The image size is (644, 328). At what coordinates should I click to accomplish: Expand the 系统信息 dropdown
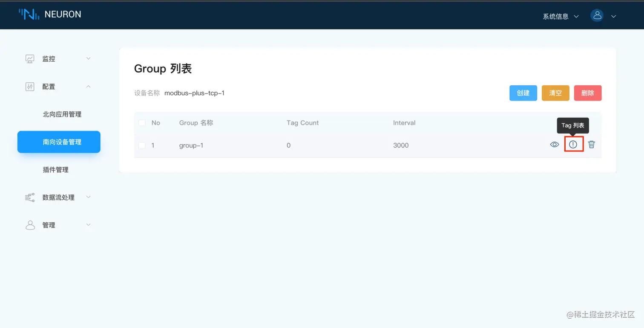click(560, 16)
